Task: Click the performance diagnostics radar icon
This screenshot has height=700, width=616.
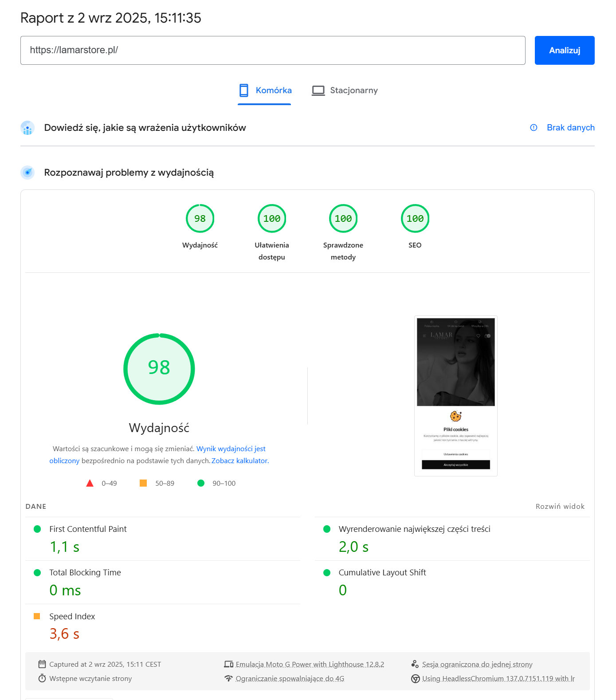Action: (x=27, y=173)
